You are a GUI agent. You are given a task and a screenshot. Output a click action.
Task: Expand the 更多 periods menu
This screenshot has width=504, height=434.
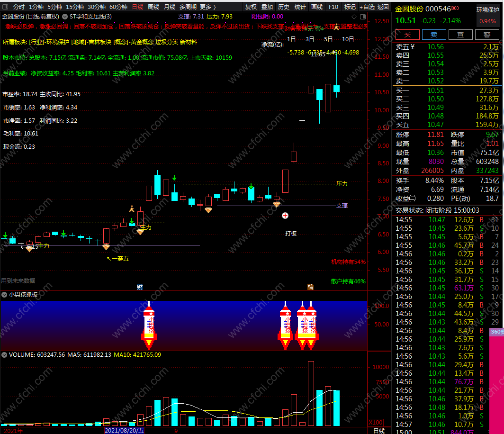pyautogui.click(x=207, y=7)
